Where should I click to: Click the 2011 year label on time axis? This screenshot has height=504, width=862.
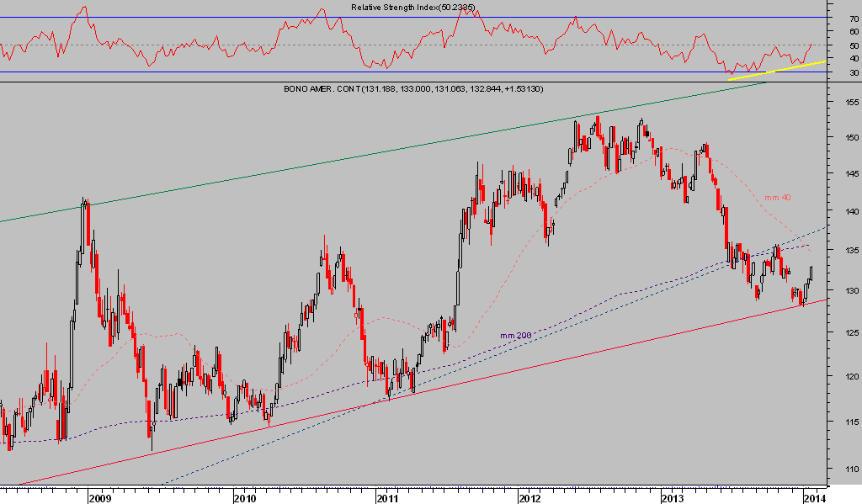(386, 497)
